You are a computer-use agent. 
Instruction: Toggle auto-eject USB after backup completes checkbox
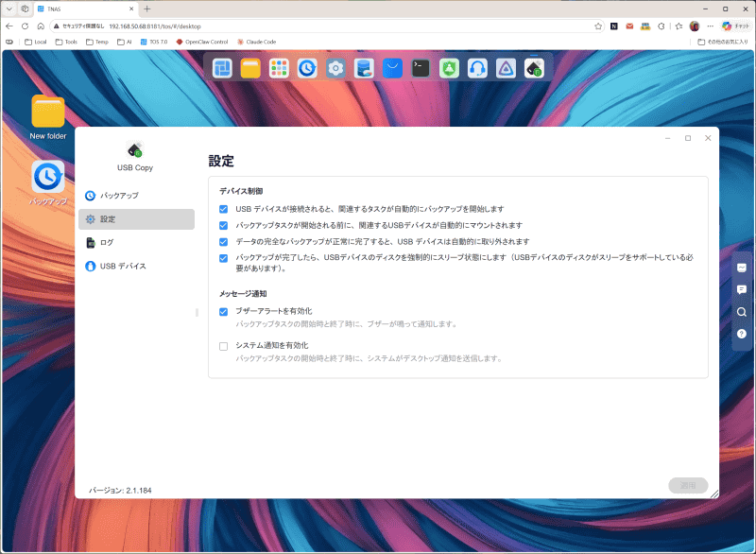[x=223, y=242]
